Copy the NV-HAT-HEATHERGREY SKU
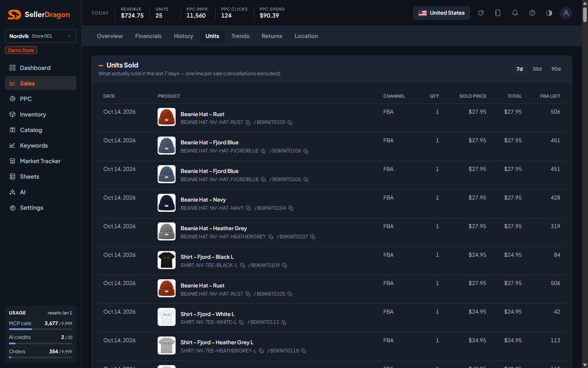The width and height of the screenshot is (588, 368). click(x=270, y=237)
